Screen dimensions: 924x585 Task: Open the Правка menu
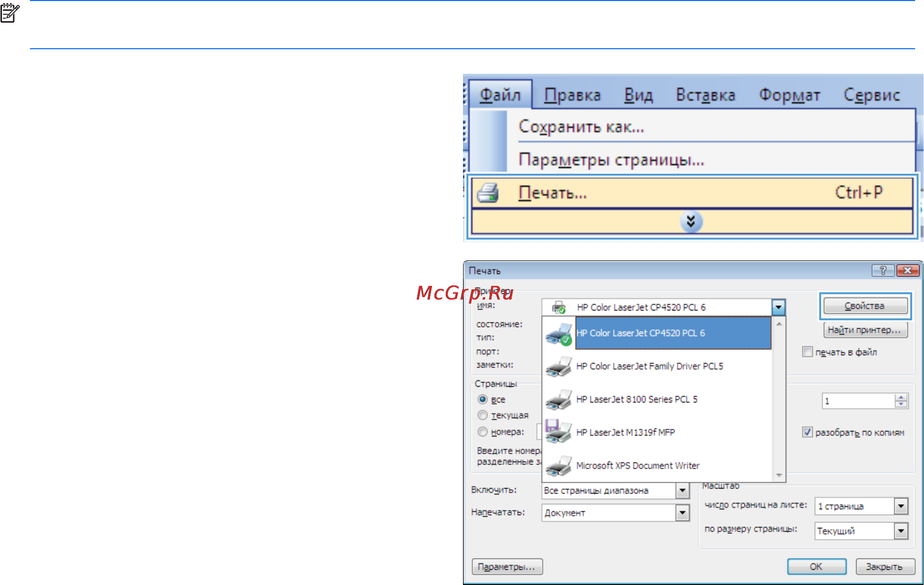coord(572,95)
